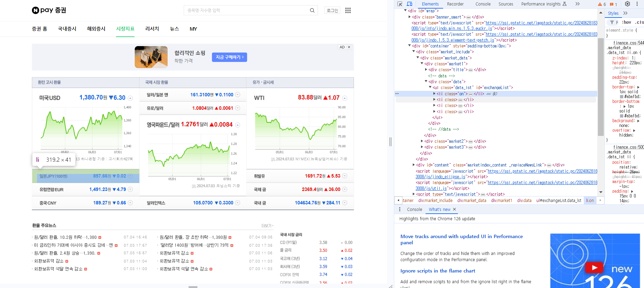
Task: Expand 국제 금 row arrow
Action: point(345,189)
